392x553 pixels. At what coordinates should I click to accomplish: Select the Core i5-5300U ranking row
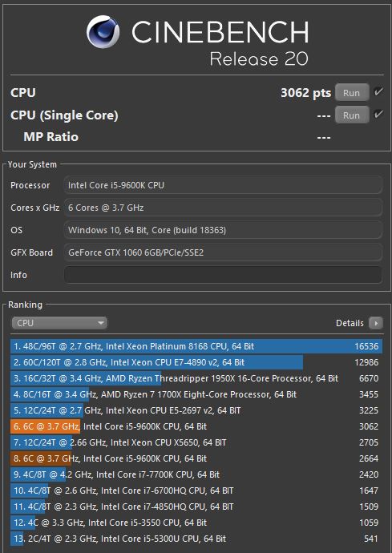pyautogui.click(x=196, y=539)
